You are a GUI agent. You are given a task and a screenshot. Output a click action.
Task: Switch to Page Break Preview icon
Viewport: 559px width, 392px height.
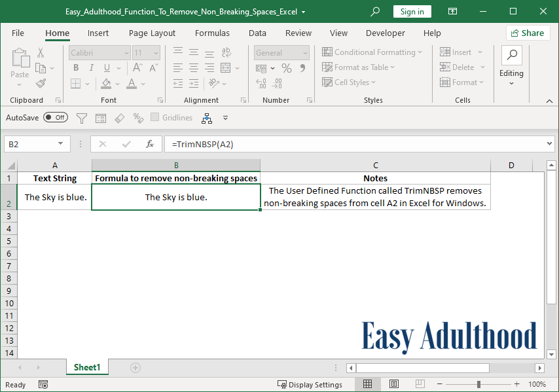[x=420, y=384]
